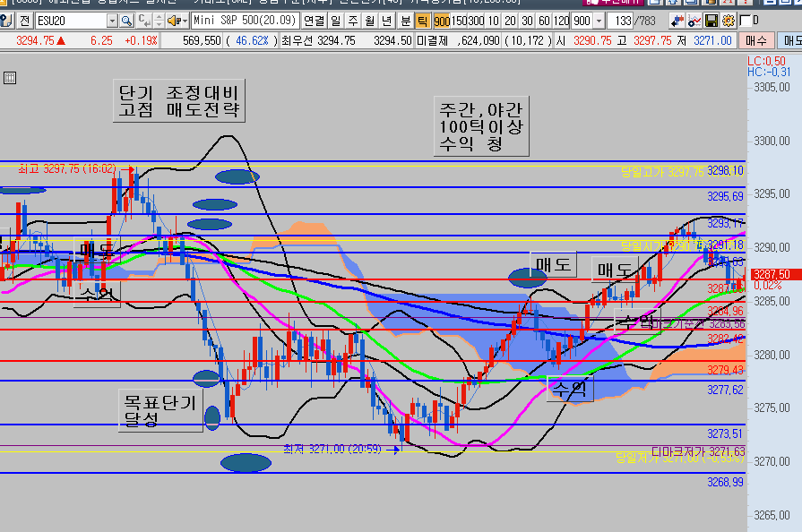The image size is (802, 532).
Task: Click the change percent +0.19%
Action: coord(142,40)
